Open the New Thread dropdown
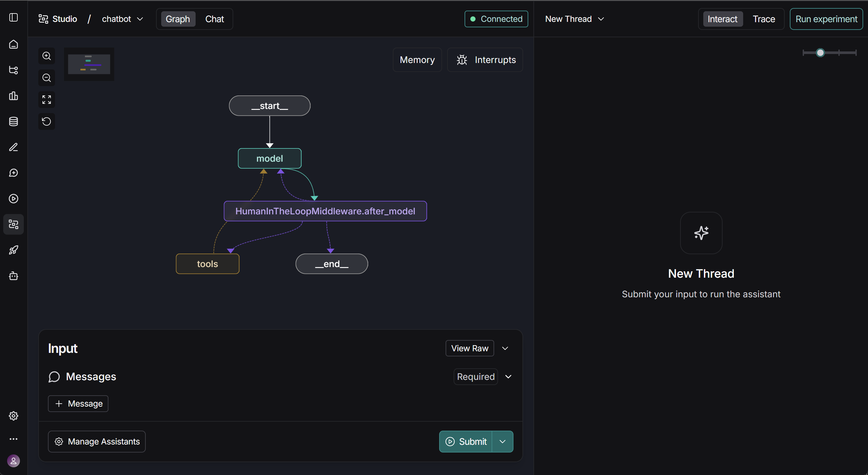The image size is (868, 475). [575, 19]
